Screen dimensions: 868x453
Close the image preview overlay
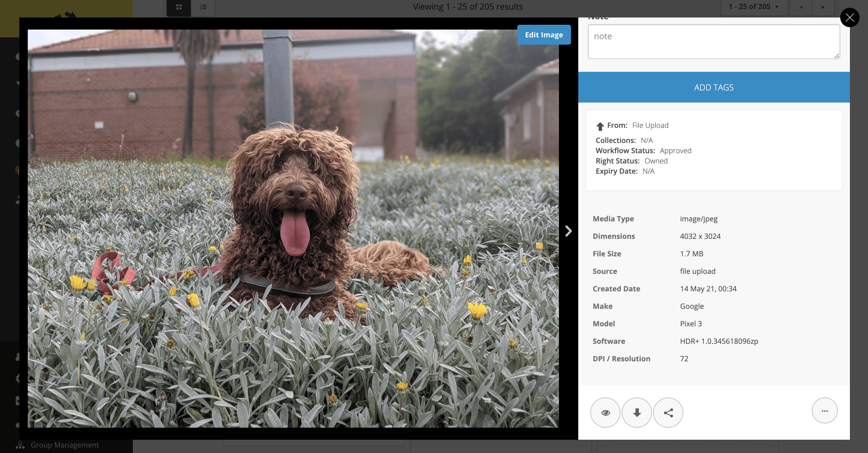(x=850, y=17)
